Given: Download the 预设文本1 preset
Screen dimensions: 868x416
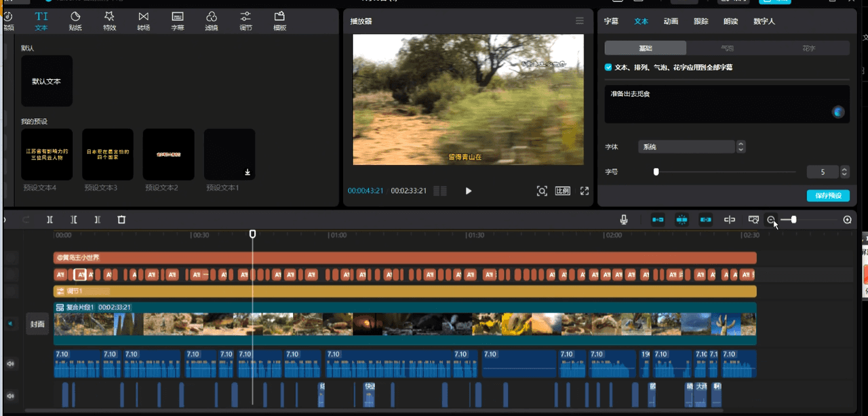Looking at the screenshot, I should [248, 172].
